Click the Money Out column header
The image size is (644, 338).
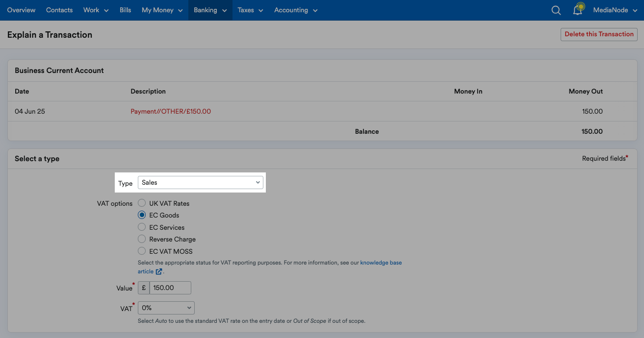click(x=586, y=92)
